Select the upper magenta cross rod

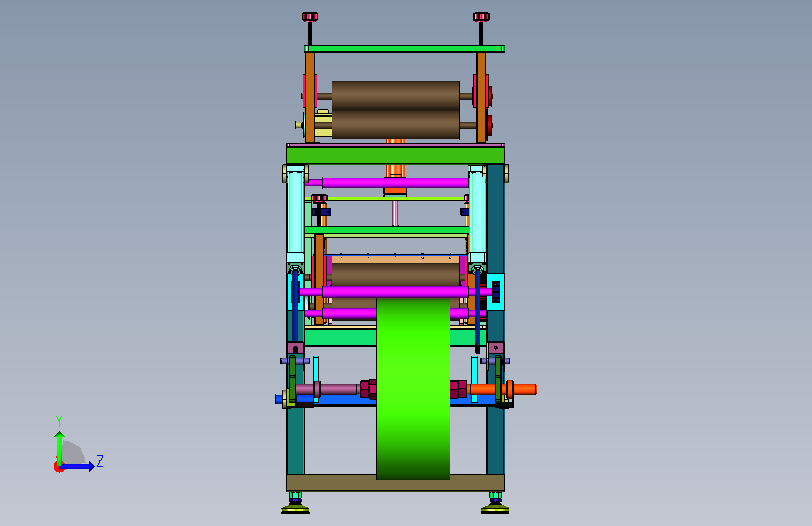(395, 183)
